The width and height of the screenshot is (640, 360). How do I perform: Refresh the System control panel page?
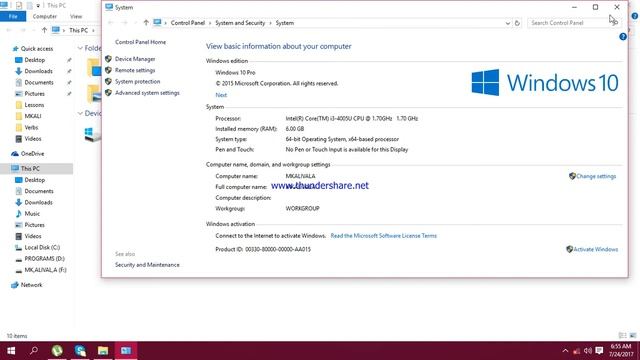point(517,23)
